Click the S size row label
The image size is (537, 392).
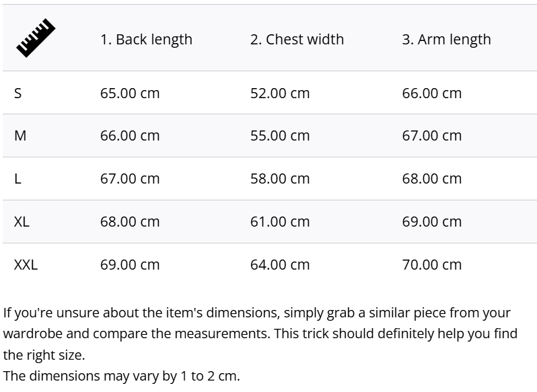pos(18,93)
